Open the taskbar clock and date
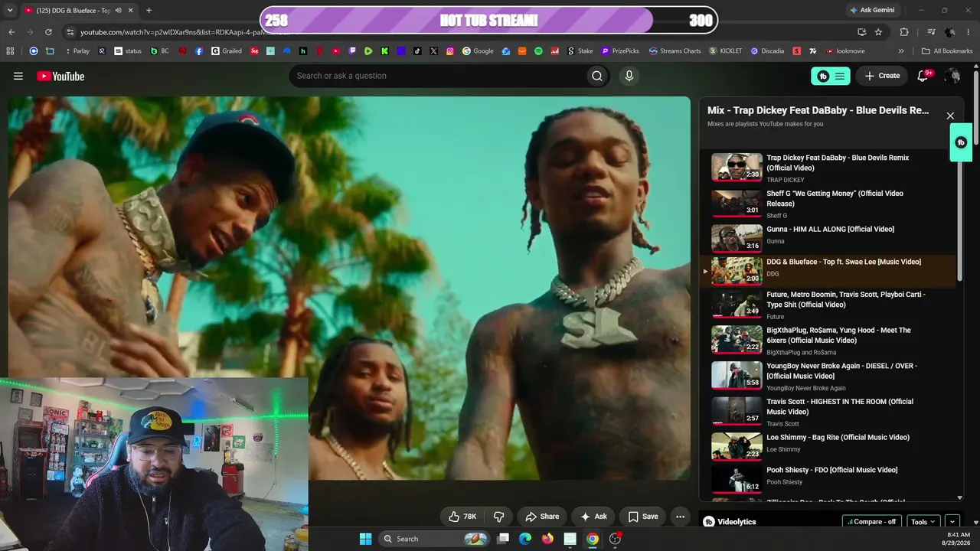 pyautogui.click(x=959, y=539)
